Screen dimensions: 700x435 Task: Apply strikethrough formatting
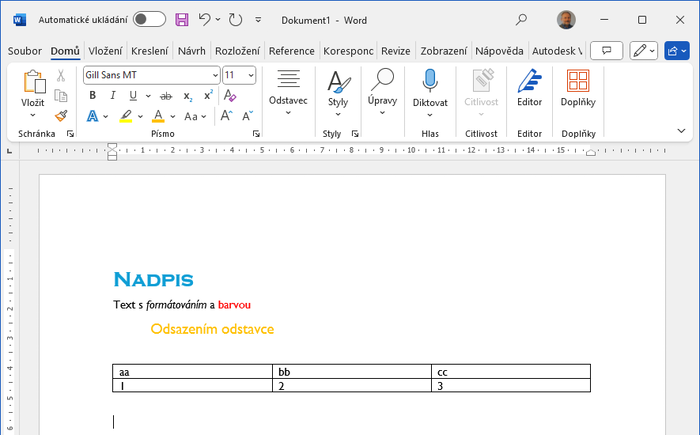coord(165,96)
